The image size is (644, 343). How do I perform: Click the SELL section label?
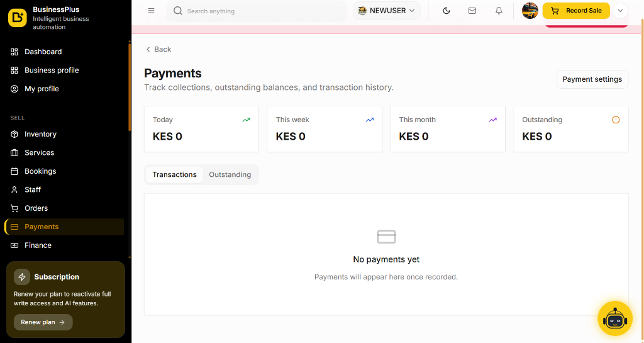tap(17, 118)
